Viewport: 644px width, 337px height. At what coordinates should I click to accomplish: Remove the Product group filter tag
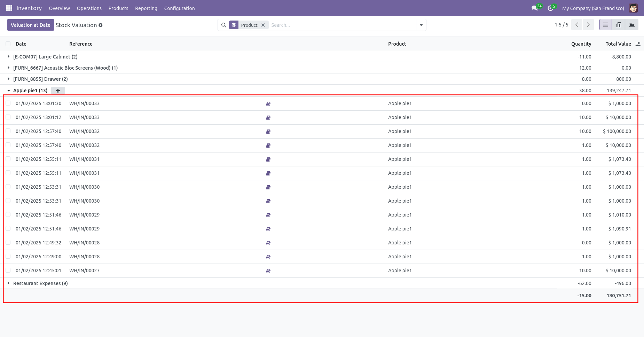[263, 25]
